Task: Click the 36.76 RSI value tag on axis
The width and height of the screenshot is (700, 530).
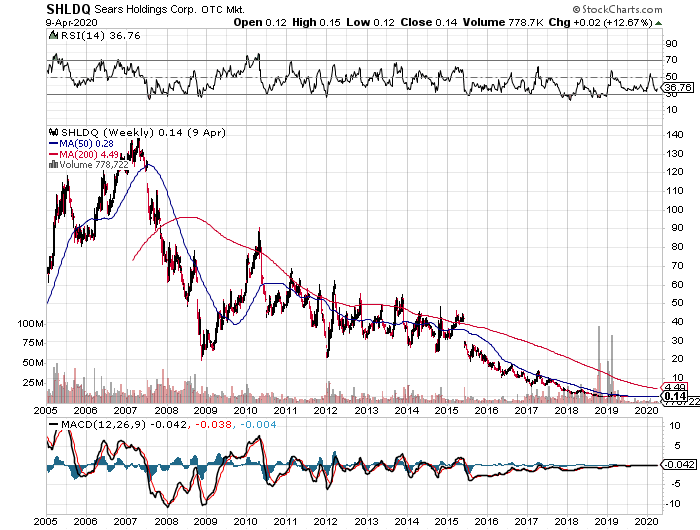Action: tap(677, 88)
